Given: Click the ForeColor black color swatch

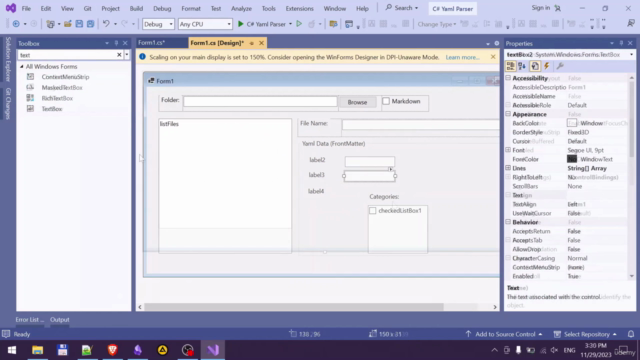Looking at the screenshot, I should (x=572, y=159).
